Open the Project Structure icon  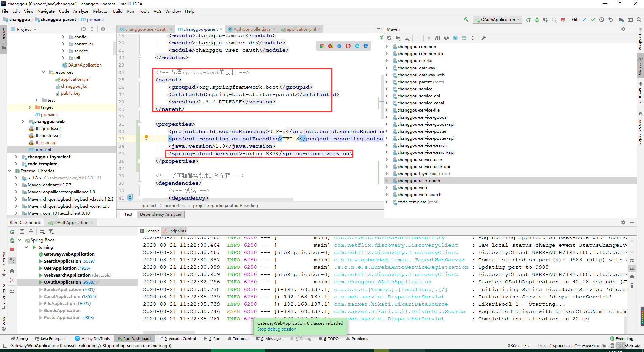pos(622,20)
